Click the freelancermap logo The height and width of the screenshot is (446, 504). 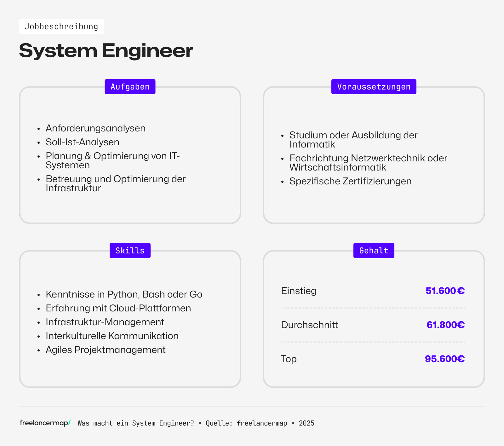(44, 423)
